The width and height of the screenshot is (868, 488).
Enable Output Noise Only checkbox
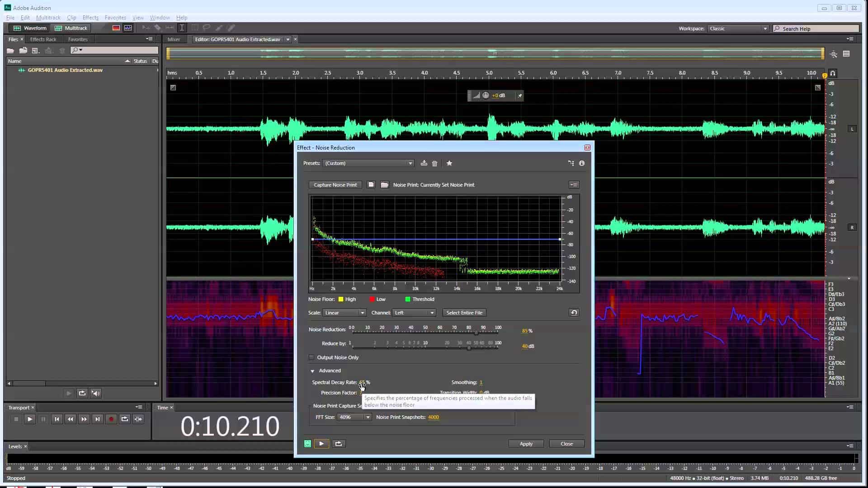[x=311, y=357]
